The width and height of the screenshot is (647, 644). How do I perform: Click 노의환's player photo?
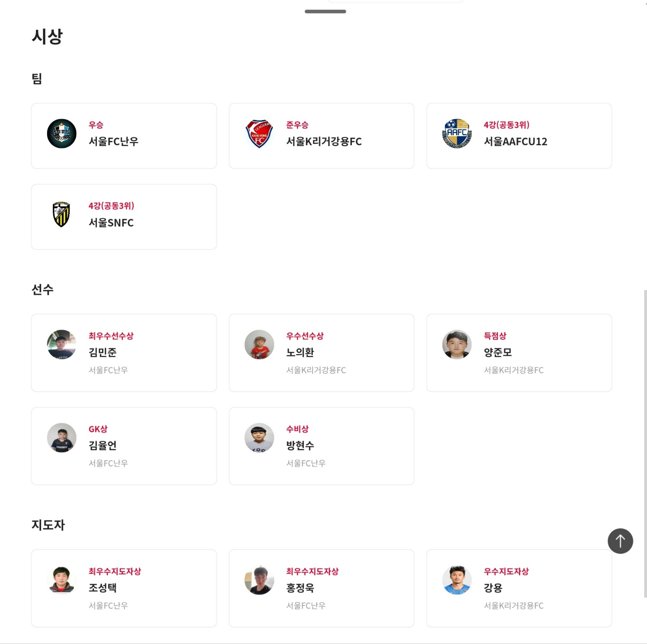(259, 344)
